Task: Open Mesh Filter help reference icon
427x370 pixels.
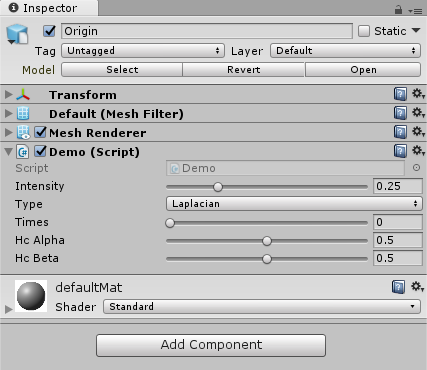Action: 400,113
